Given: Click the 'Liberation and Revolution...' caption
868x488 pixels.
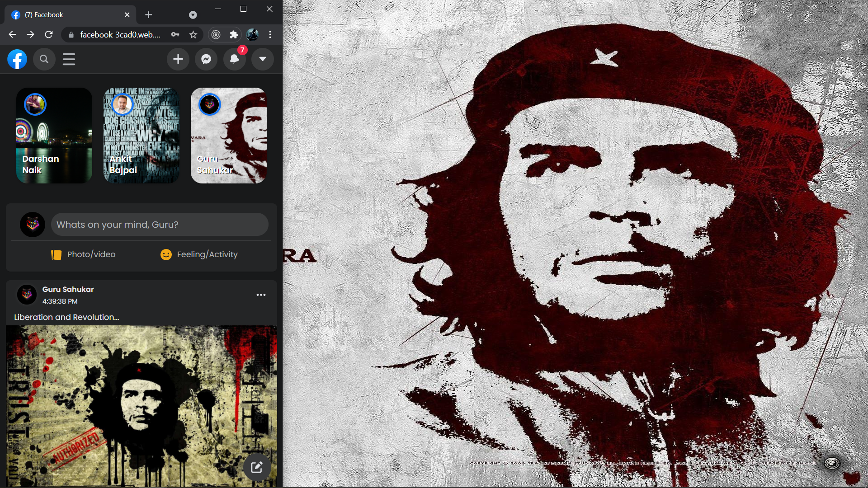Looking at the screenshot, I should point(66,317).
